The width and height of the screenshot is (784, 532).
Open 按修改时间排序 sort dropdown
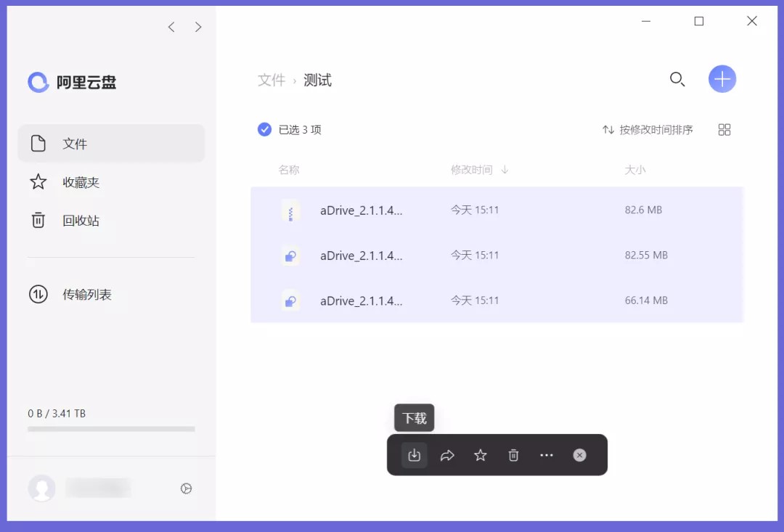648,130
